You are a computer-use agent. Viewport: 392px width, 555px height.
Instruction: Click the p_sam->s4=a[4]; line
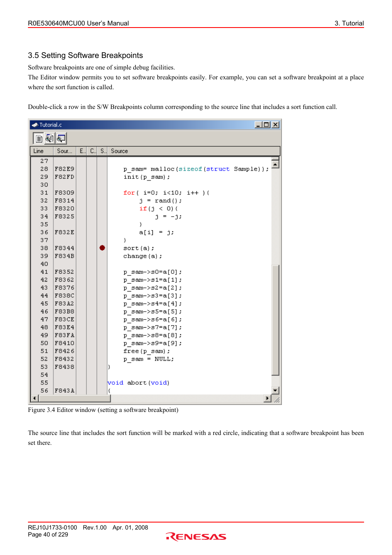click(x=152, y=304)
